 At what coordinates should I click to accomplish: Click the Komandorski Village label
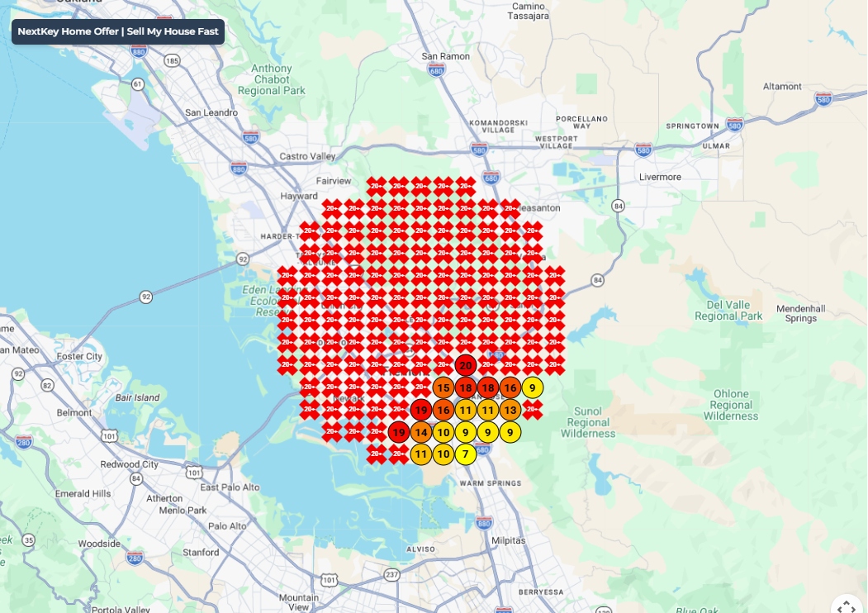click(x=498, y=126)
